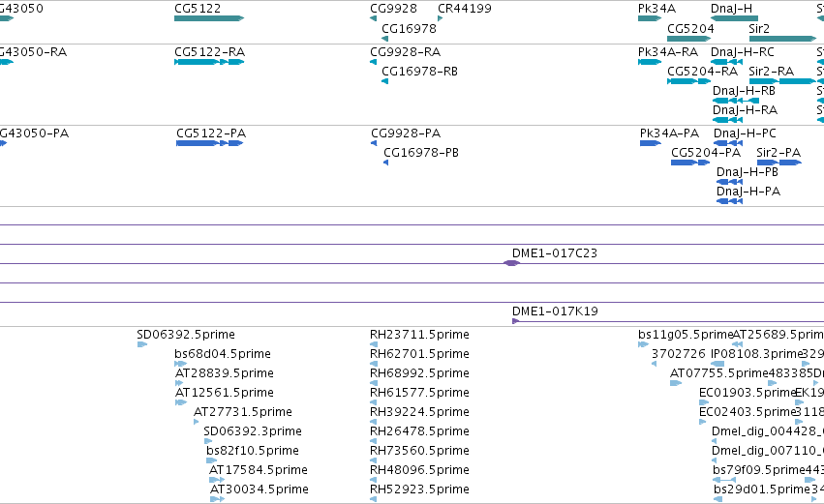The height and width of the screenshot is (504, 824).
Task: Click the 3702726 EST label
Action: point(679,354)
